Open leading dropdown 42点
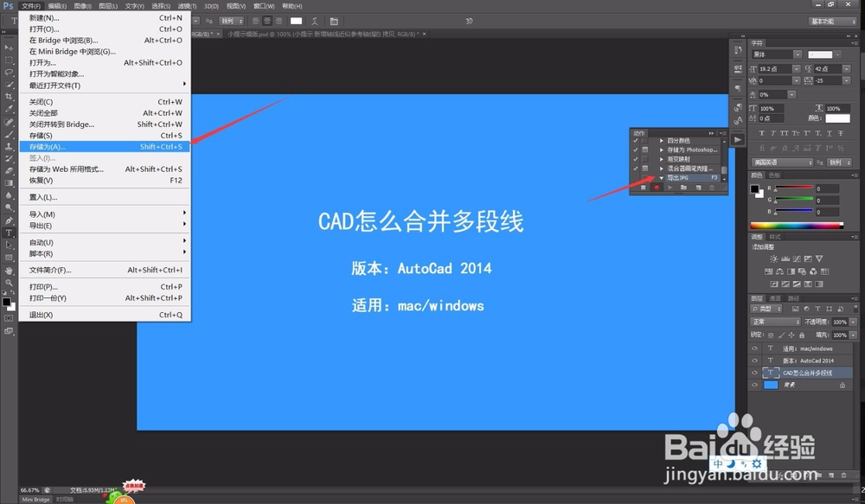 coord(846,69)
